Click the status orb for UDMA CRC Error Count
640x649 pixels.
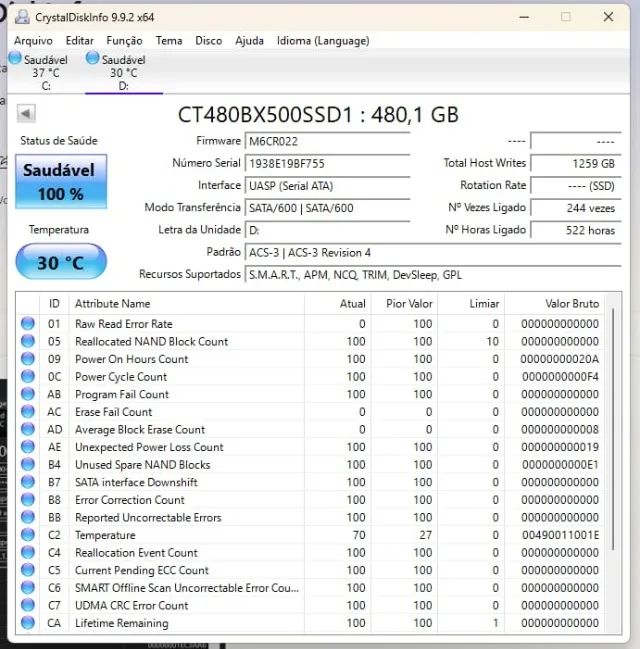[28, 605]
